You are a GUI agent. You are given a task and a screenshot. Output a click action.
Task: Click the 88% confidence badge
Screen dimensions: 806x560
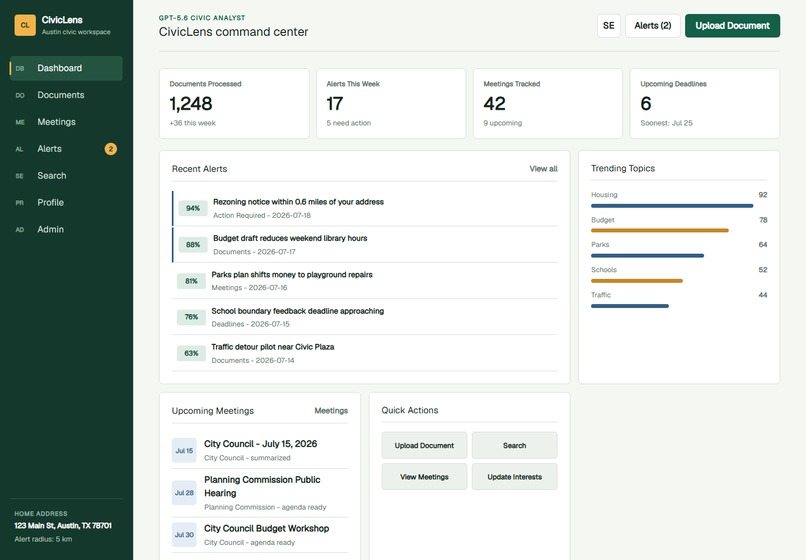[x=193, y=245]
